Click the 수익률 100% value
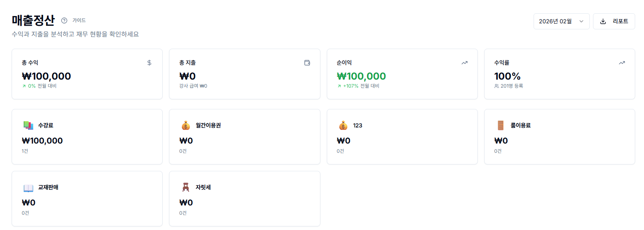The image size is (644, 230). (507, 76)
